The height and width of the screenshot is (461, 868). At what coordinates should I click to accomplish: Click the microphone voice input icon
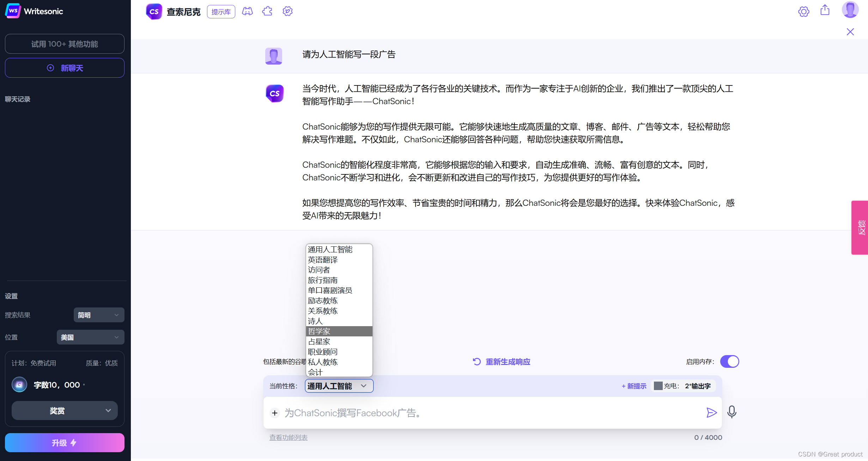coord(732,412)
